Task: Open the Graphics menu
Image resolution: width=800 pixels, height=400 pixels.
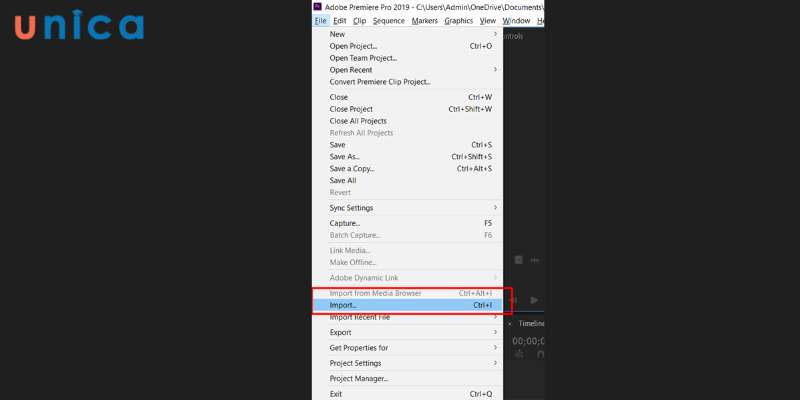Action: tap(459, 21)
